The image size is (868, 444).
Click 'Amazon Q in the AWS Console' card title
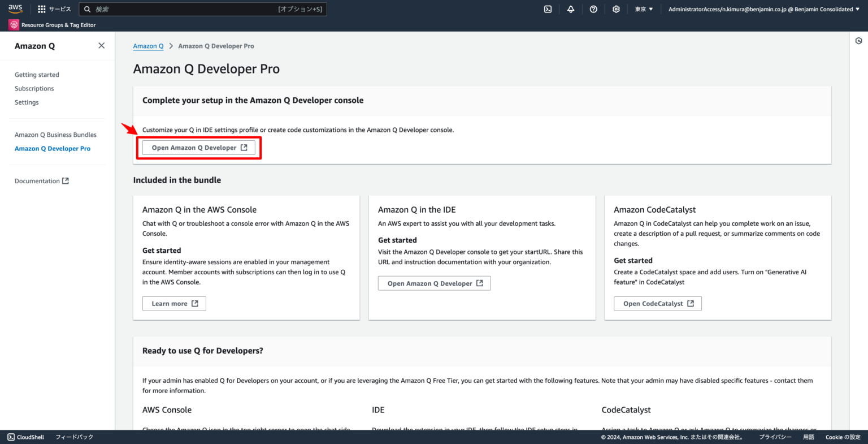pyautogui.click(x=199, y=210)
